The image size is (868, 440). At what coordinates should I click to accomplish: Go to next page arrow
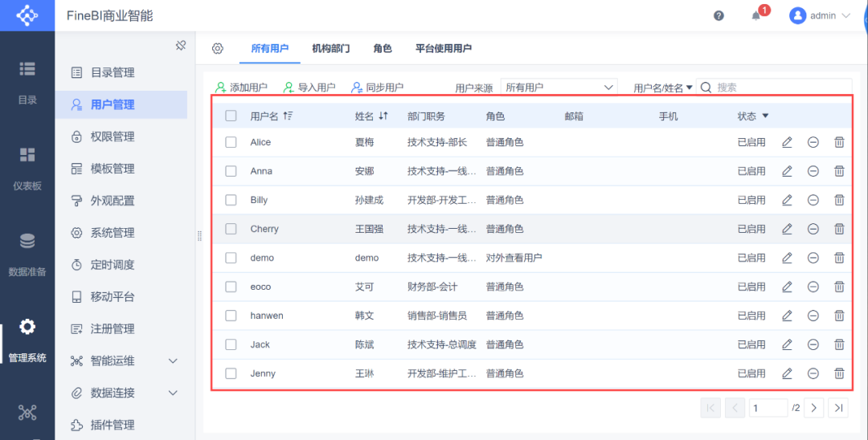813,408
